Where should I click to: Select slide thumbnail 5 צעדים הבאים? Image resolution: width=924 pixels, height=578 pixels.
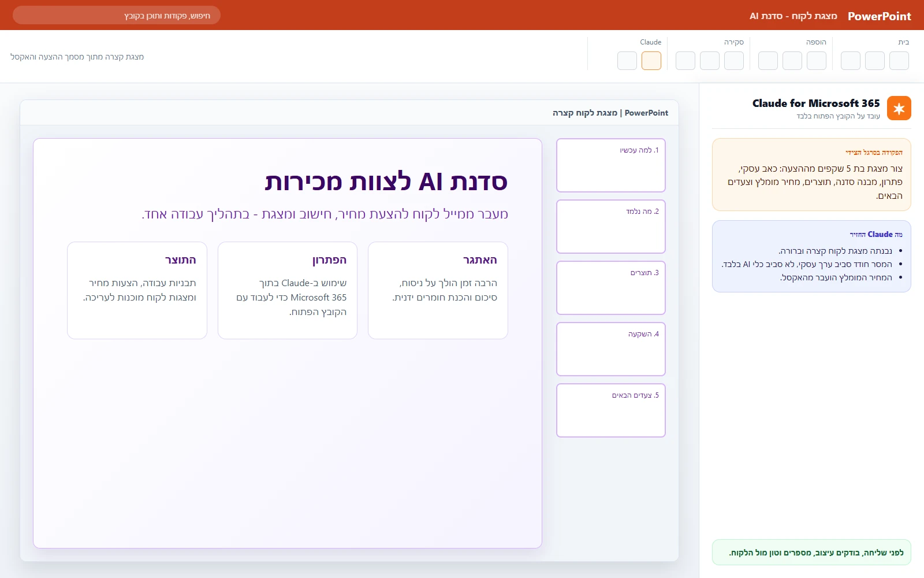click(x=611, y=410)
